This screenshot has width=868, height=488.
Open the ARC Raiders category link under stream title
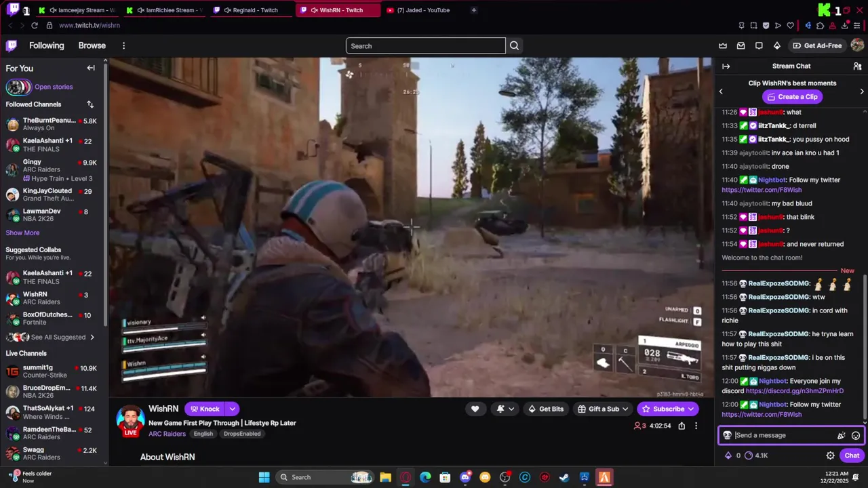[x=167, y=434]
